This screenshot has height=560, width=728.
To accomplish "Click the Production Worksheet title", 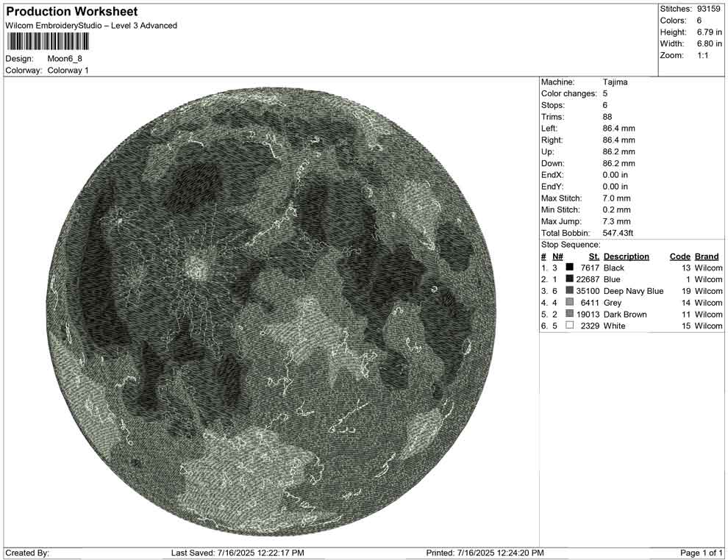I will click(x=71, y=11).
